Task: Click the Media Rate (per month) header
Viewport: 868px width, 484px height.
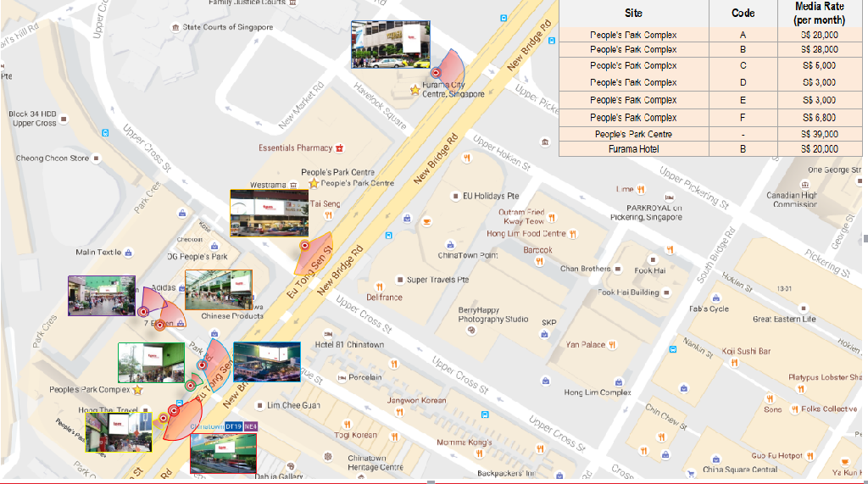Action: point(820,14)
